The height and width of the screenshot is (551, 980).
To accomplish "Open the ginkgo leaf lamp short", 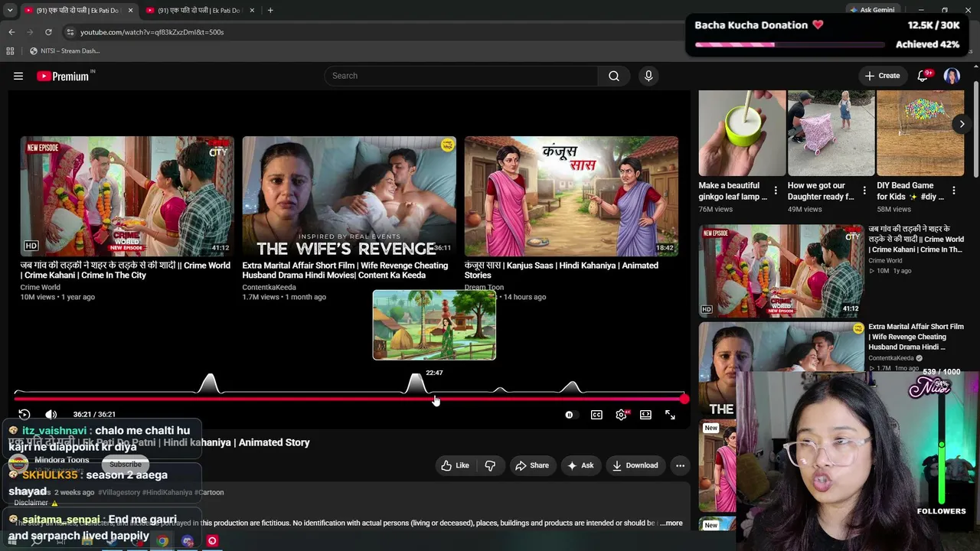I will (x=742, y=133).
